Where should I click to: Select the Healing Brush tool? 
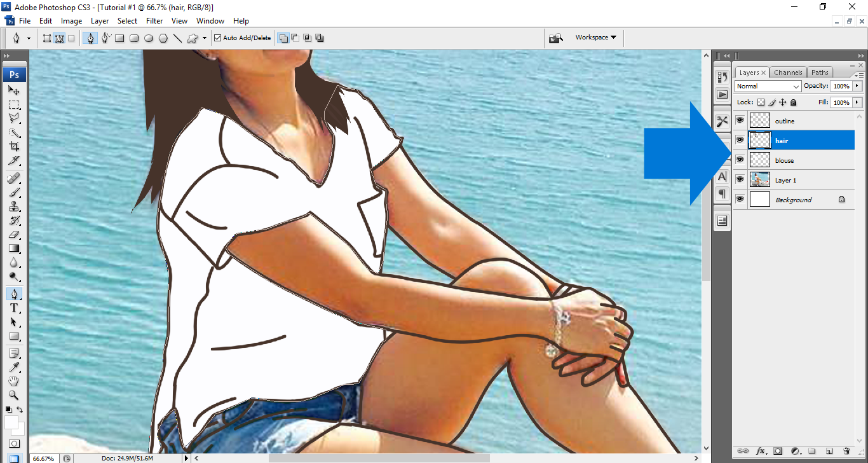(x=14, y=178)
